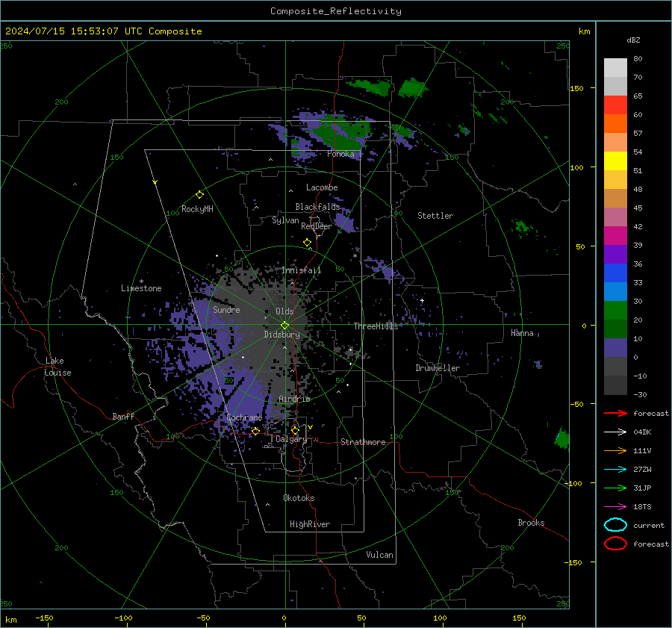Viewport: 672px width, 628px height.
Task: Click the Lake Louise label
Action: (x=57, y=367)
